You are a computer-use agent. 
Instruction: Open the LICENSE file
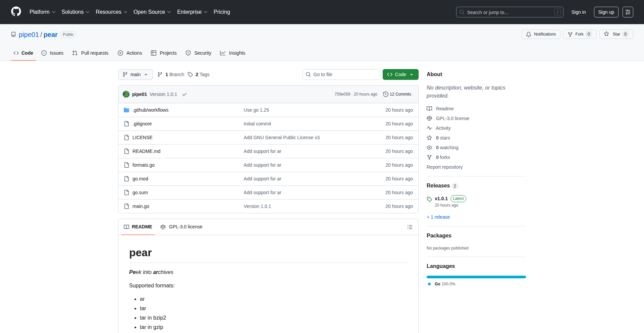[x=142, y=137]
